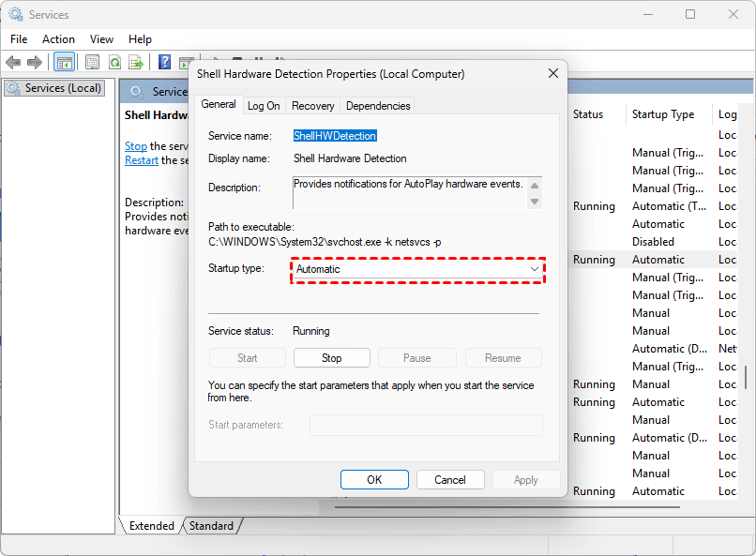Switch to the Log On tab
The image size is (756, 556).
pos(264,106)
